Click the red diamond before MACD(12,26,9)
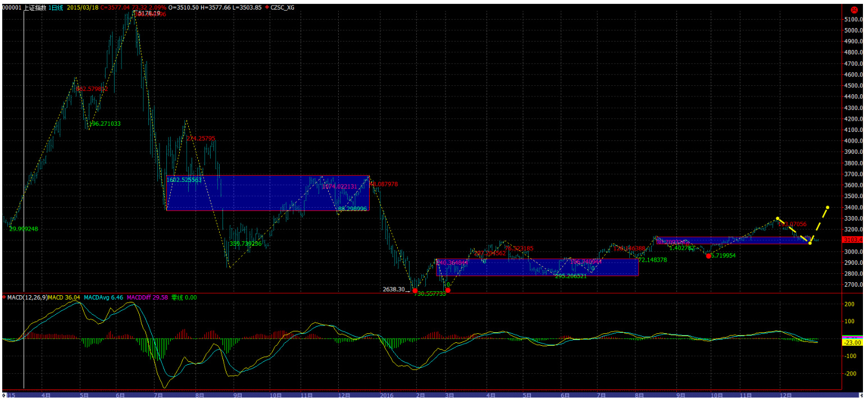This screenshot has width=868, height=399. (4, 297)
